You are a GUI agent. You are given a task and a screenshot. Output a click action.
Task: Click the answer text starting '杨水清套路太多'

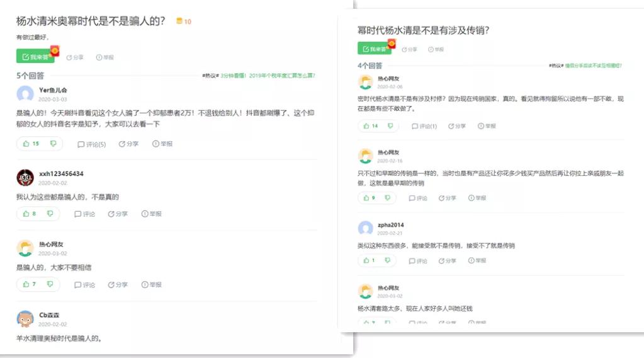[415, 309]
